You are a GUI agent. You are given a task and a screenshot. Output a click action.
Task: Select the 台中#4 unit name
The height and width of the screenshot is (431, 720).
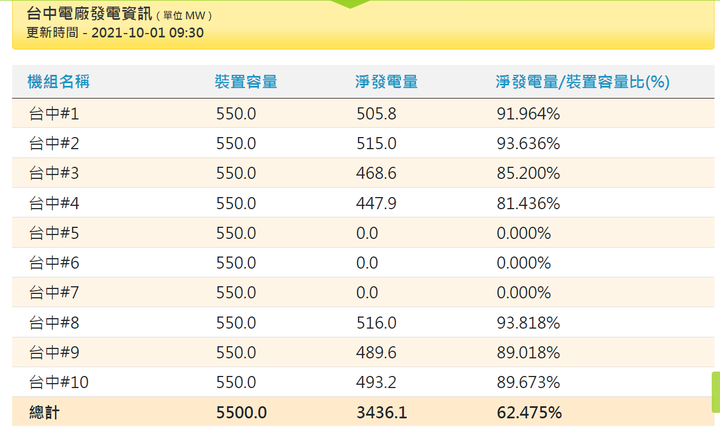pyautogui.click(x=54, y=203)
